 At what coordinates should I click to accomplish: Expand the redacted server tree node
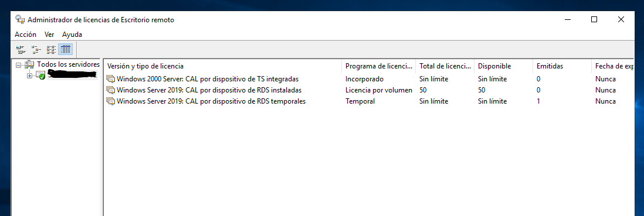[29, 76]
